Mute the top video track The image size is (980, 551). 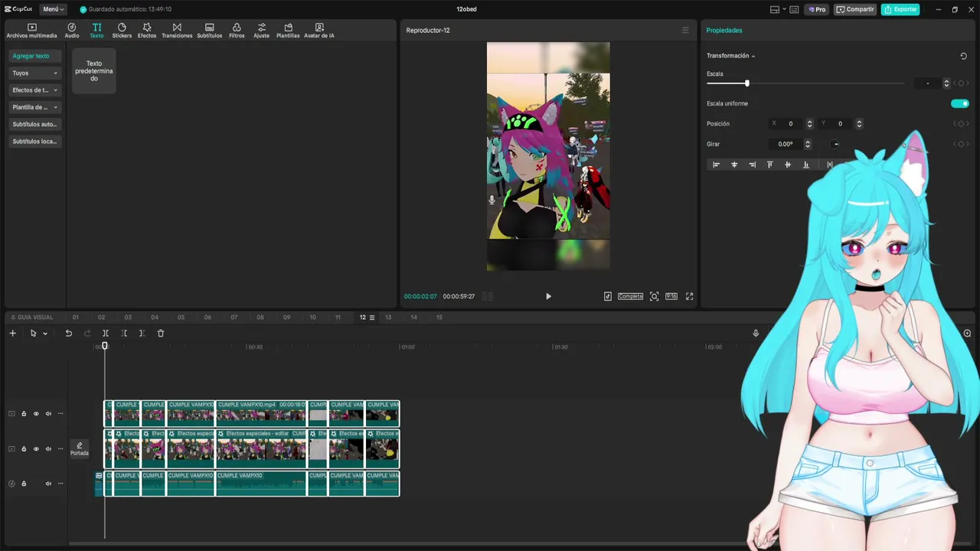click(48, 414)
